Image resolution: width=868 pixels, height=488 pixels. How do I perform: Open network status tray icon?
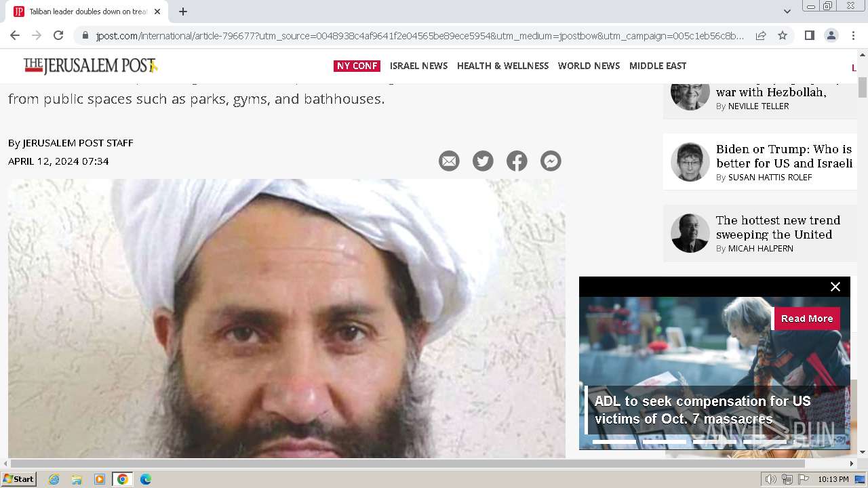[787, 479]
